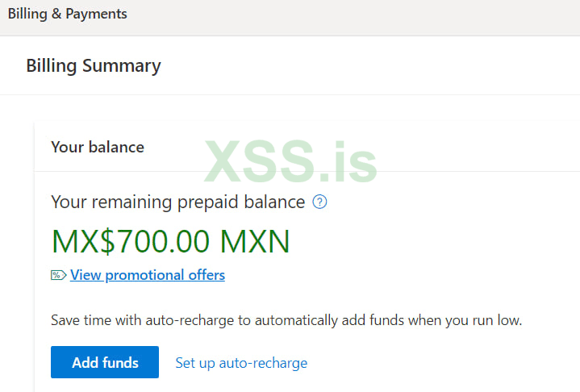
Task: Click the Your balance card heading
Action: point(98,147)
